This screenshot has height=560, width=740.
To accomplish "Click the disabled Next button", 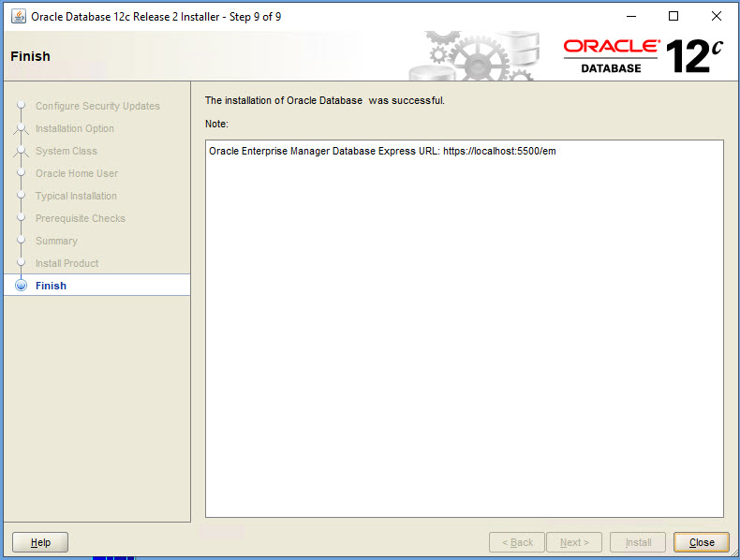I will point(574,542).
